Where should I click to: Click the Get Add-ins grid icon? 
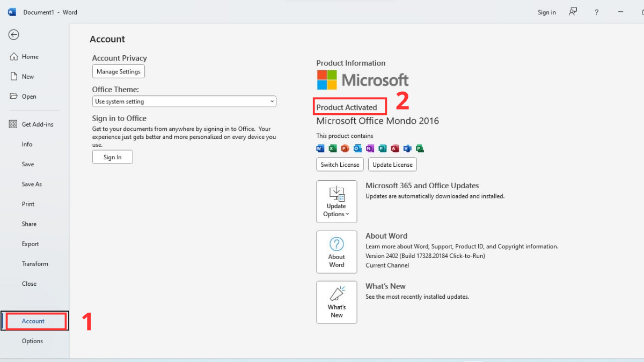point(14,124)
